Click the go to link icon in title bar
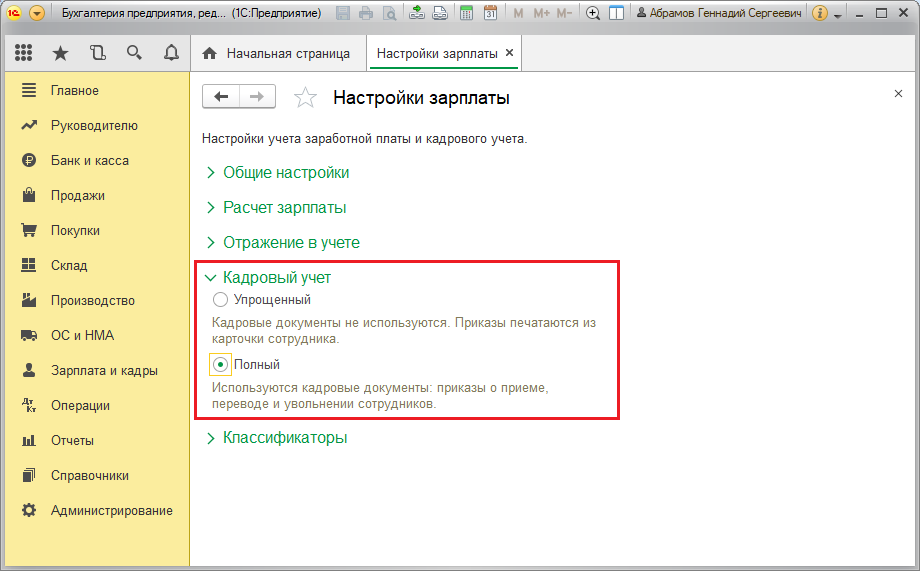Image resolution: width=920 pixels, height=571 pixels. [x=440, y=13]
